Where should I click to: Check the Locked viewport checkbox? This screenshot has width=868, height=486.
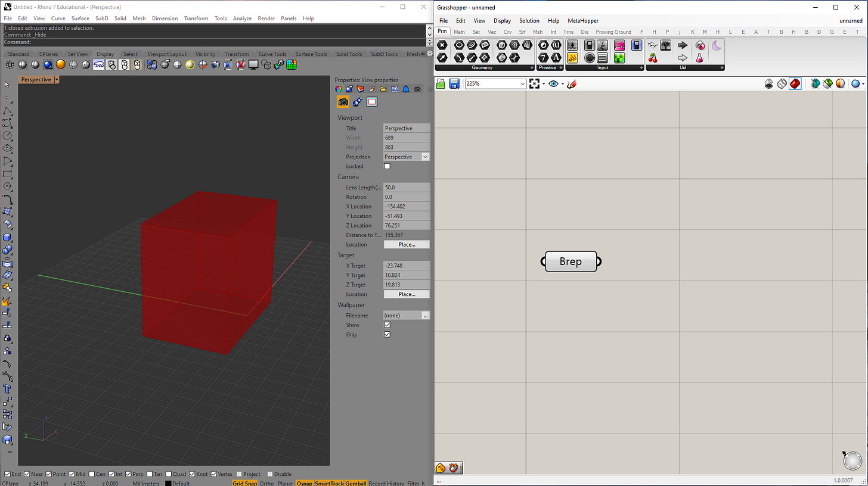coord(387,166)
